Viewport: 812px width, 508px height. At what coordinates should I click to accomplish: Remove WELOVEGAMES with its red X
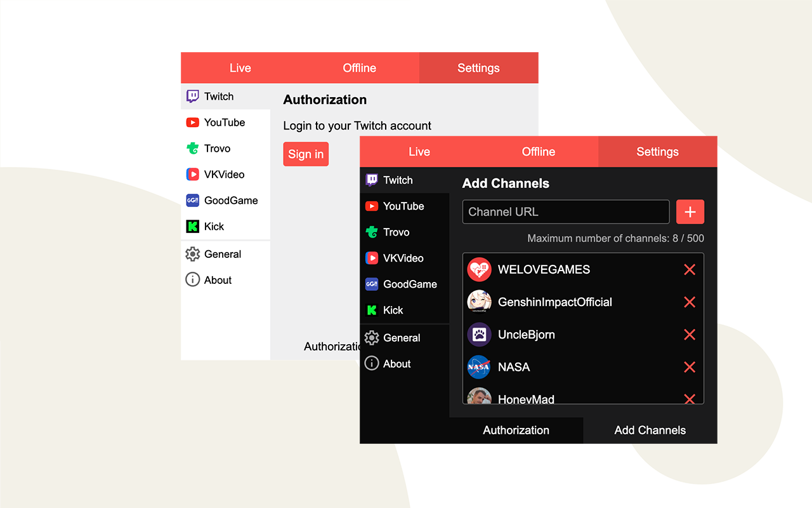click(x=690, y=269)
